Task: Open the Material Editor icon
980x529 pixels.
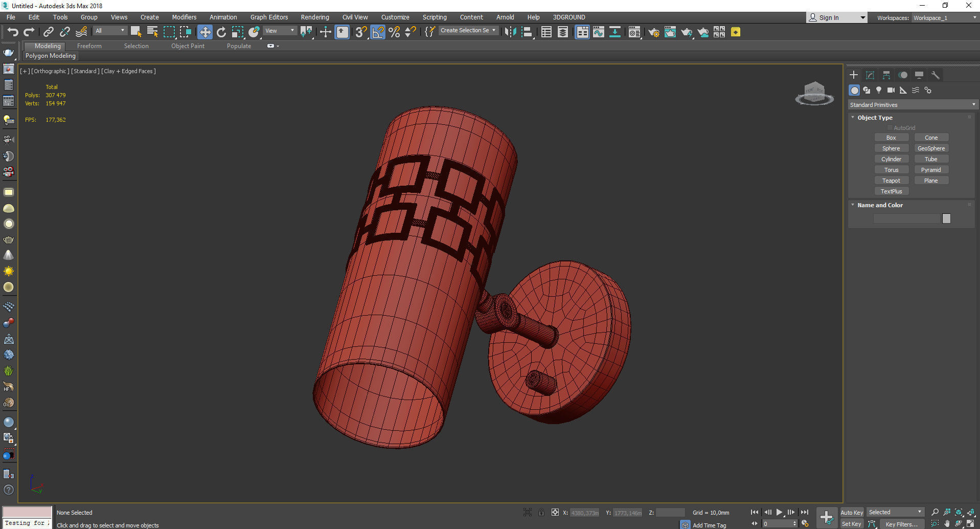Action: [634, 32]
